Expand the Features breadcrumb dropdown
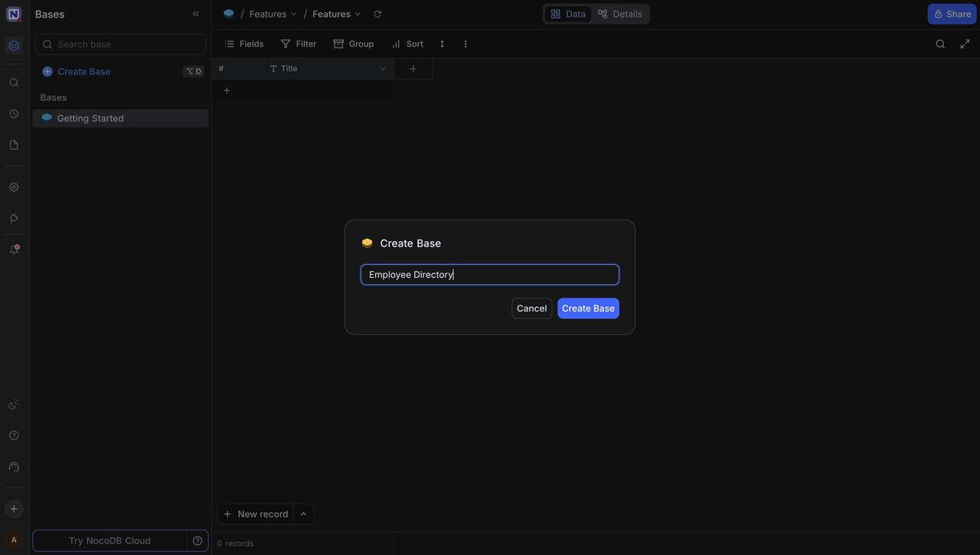 click(293, 13)
